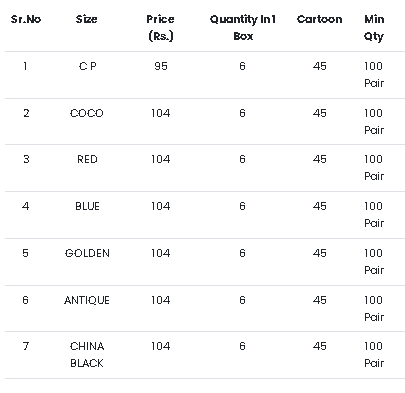Select the ANTIQUE size cell

87,300
